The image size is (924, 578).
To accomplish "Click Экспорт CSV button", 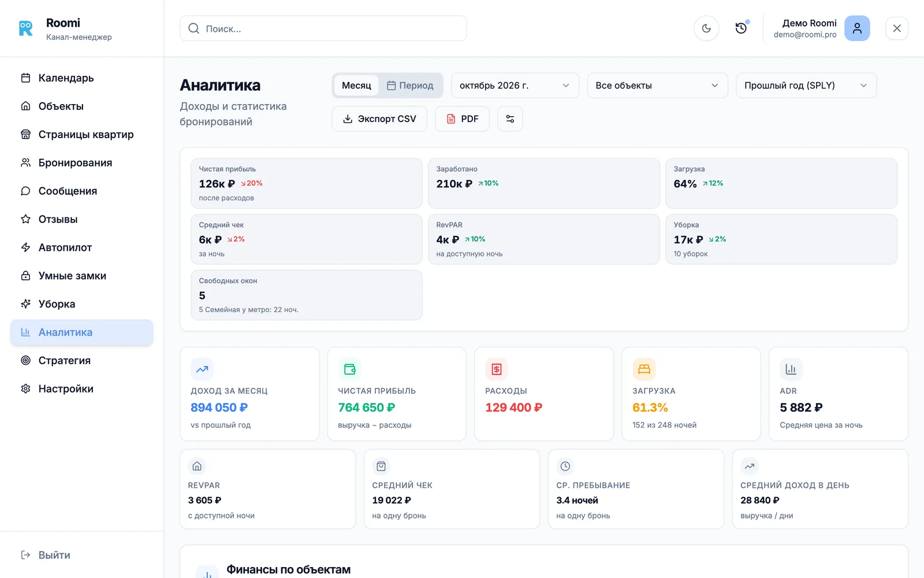I will point(379,119).
